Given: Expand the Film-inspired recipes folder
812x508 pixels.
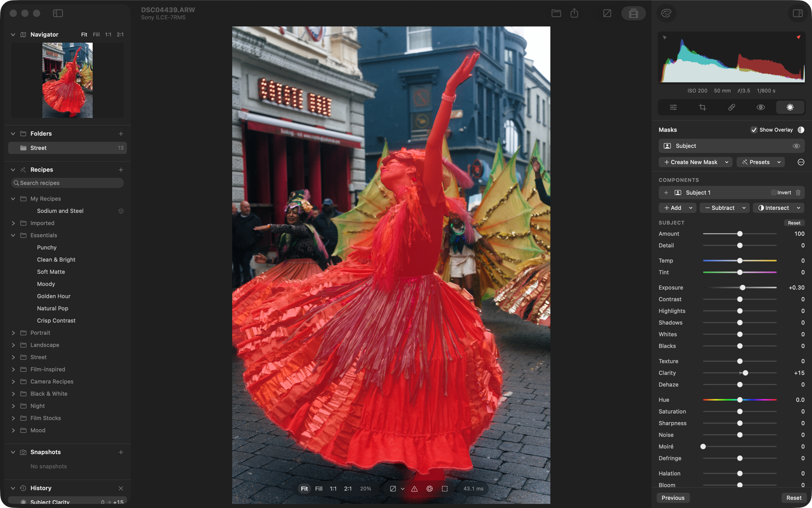Looking at the screenshot, I should click(13, 369).
